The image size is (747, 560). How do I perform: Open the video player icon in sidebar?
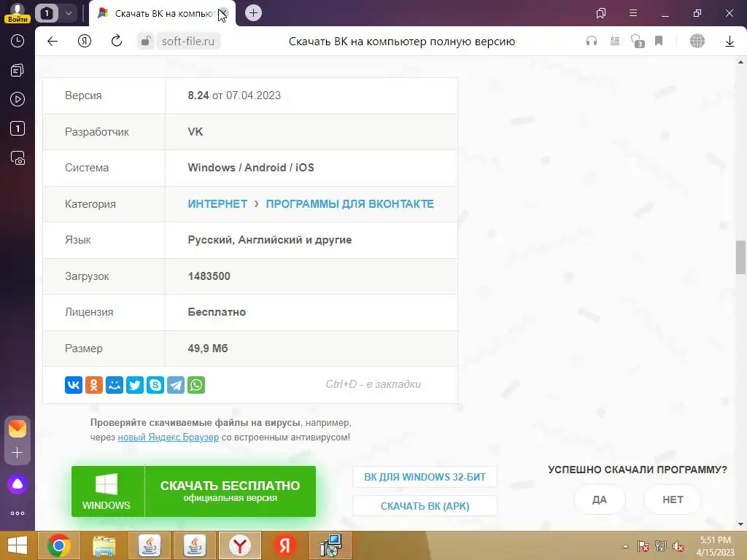coord(18,99)
